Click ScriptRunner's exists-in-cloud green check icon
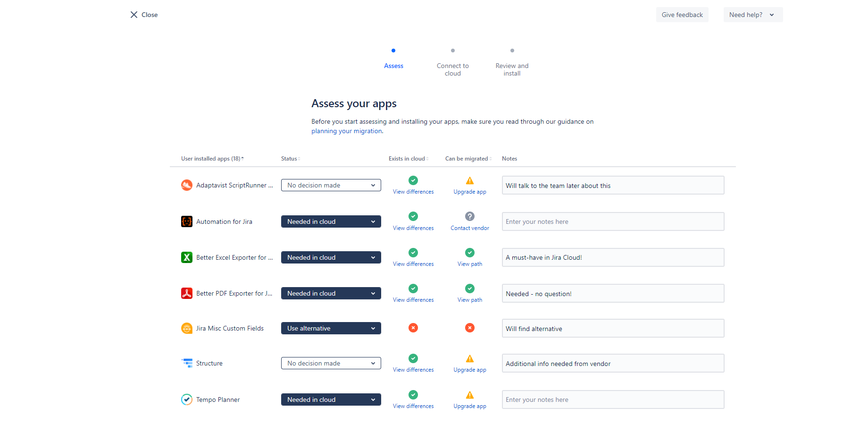This screenshot has width=868, height=425. coord(413,180)
